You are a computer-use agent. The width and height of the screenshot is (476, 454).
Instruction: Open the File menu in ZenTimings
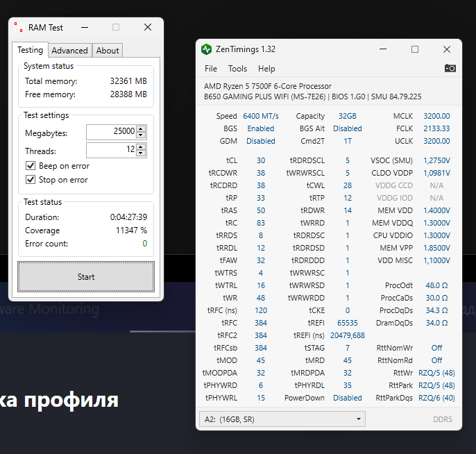(x=211, y=69)
